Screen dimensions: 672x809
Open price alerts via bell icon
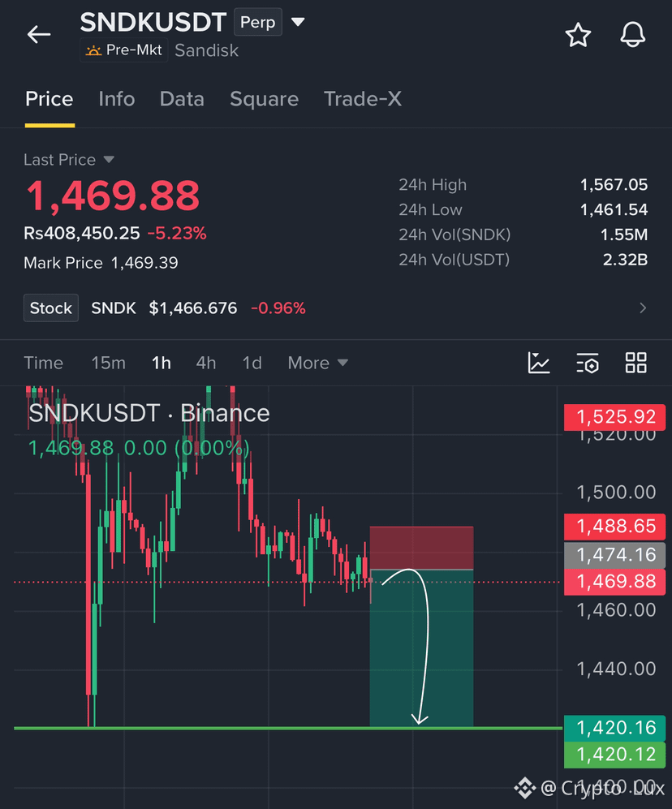632,35
